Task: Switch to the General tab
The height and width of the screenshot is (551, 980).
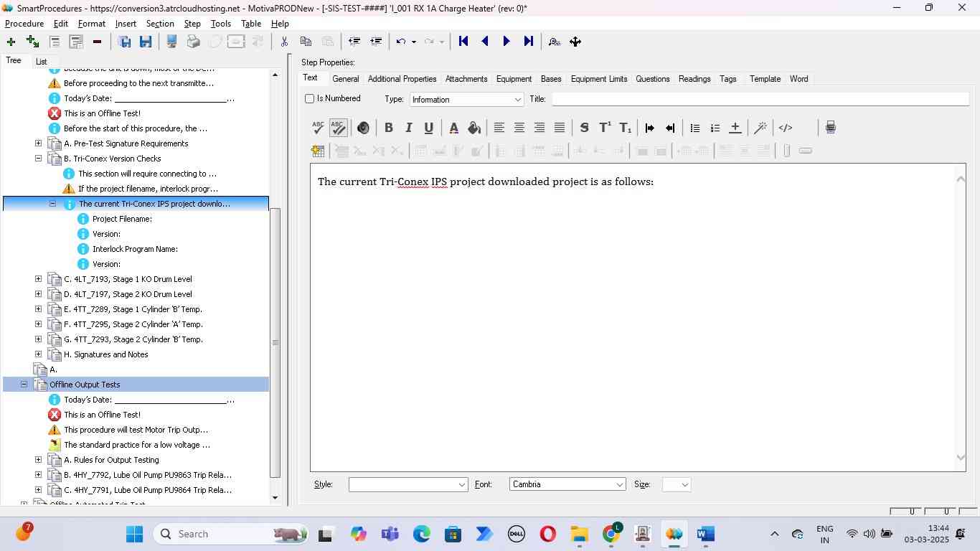Action: (345, 79)
